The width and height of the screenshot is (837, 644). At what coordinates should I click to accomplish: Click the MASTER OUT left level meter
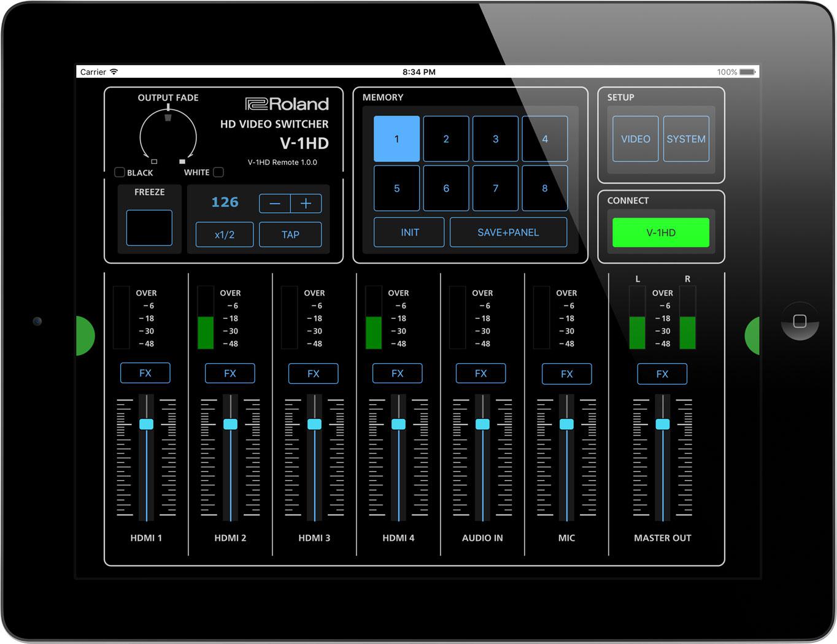[x=637, y=317]
